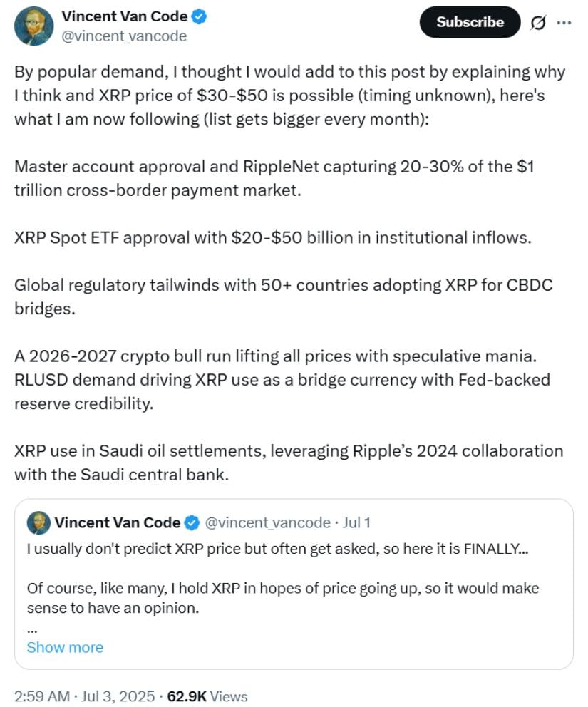Click the blue verified badge beside the author name
This screenshot has width=588, height=707.
(x=199, y=16)
